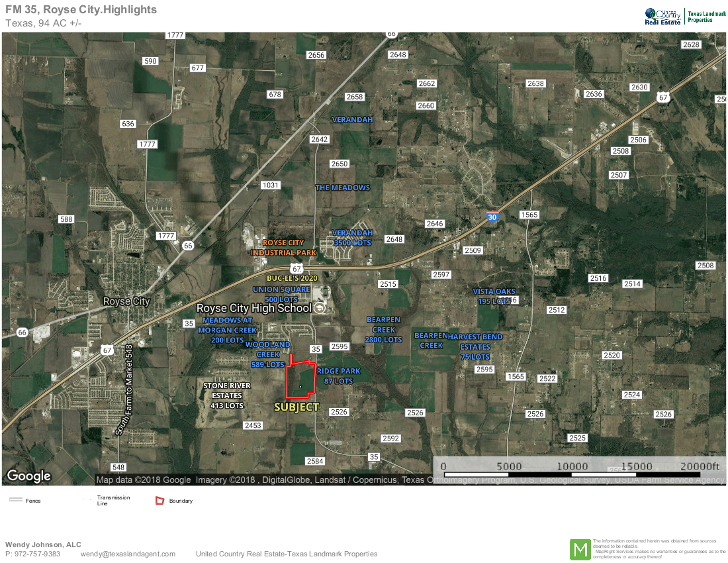Click the United Country Real Estate logo
Screen dimensions: 728x563
[662, 16]
